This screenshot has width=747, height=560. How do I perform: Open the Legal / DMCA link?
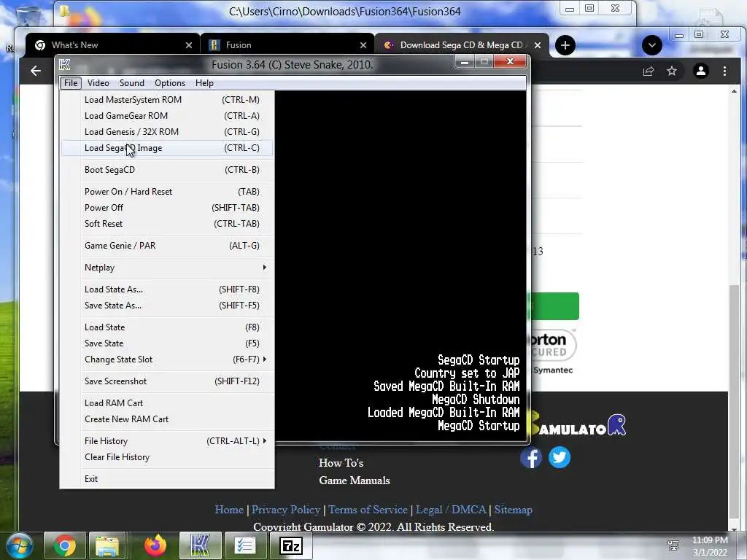click(x=451, y=510)
